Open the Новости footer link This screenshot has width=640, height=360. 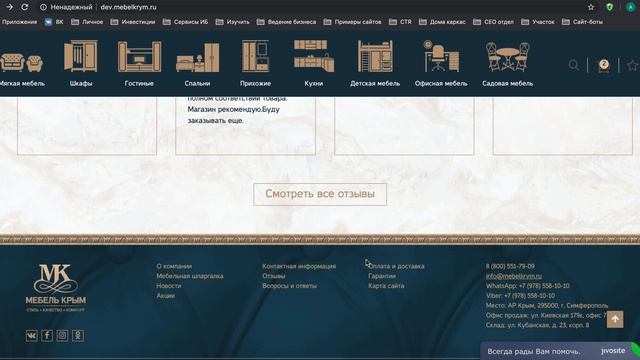pos(169,286)
